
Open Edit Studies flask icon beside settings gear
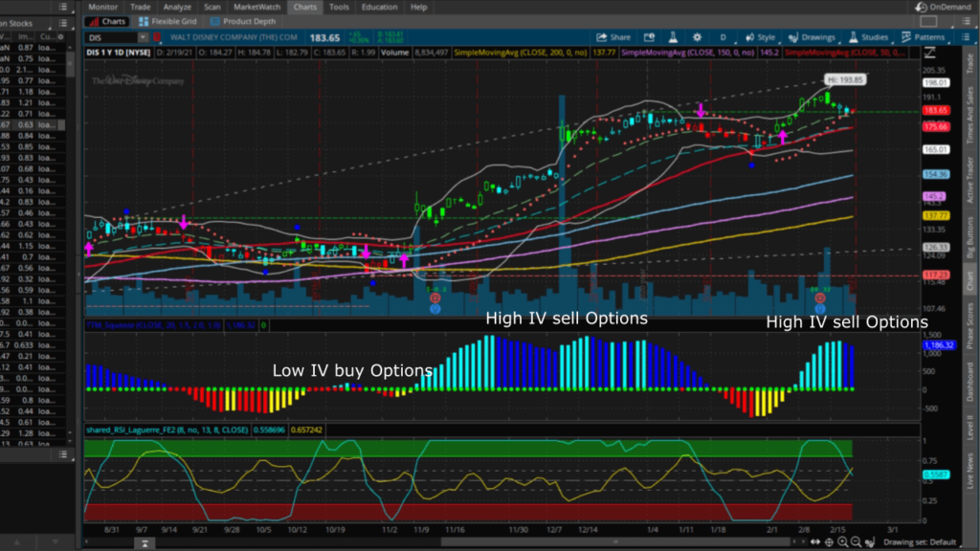click(673, 37)
